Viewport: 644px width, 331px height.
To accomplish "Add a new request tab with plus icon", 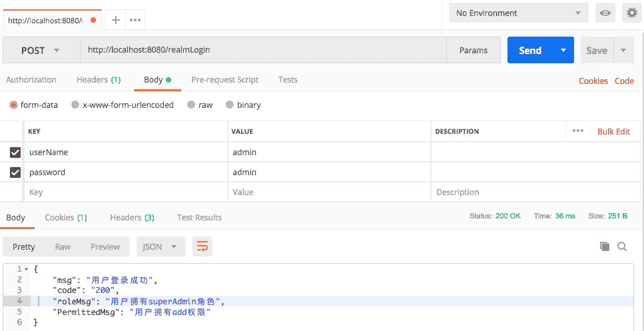I will point(116,20).
